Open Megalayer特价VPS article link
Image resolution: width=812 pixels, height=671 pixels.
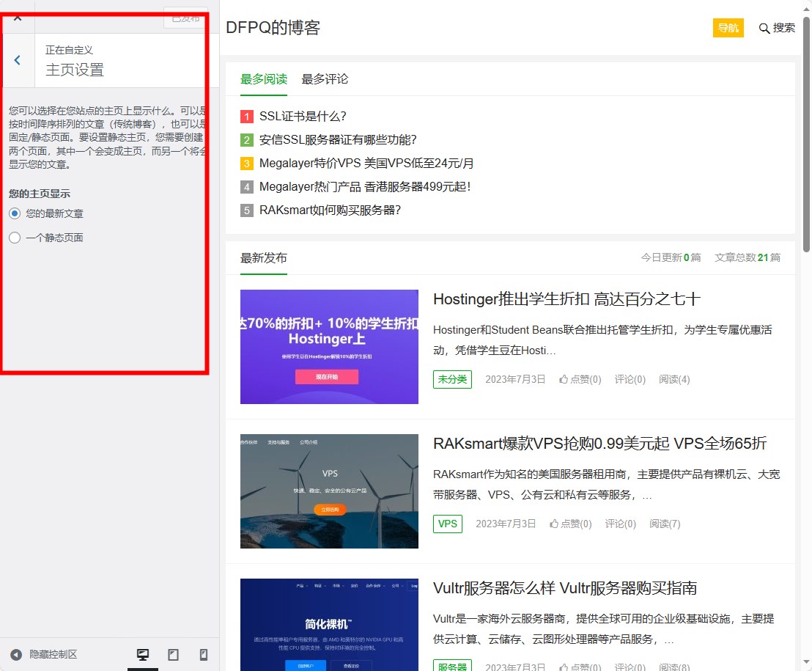(366, 164)
